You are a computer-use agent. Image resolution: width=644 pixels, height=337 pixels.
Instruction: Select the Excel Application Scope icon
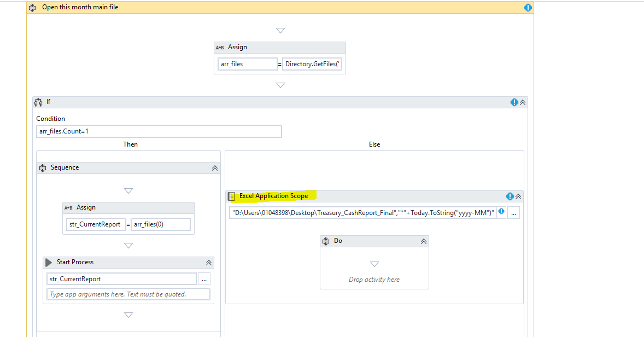click(232, 196)
